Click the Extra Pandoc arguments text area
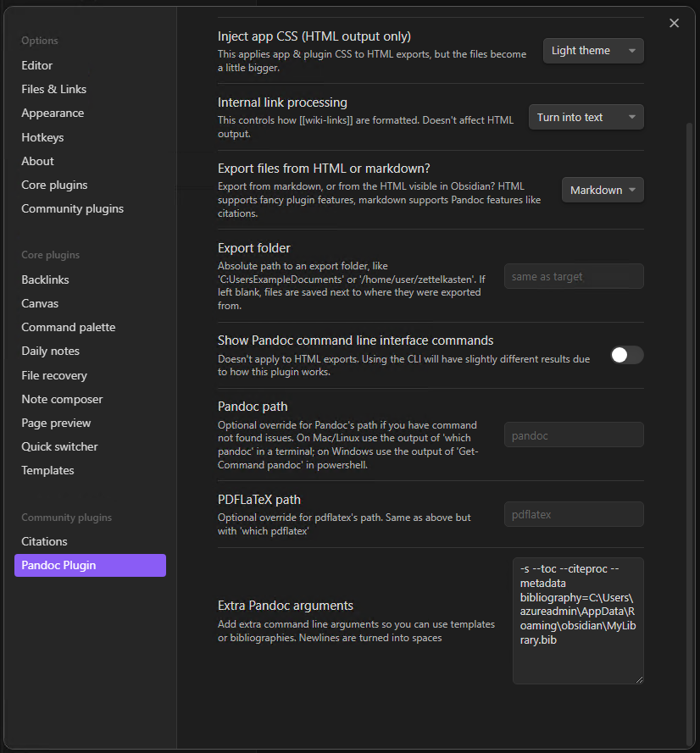The width and height of the screenshot is (700, 753). tap(578, 621)
